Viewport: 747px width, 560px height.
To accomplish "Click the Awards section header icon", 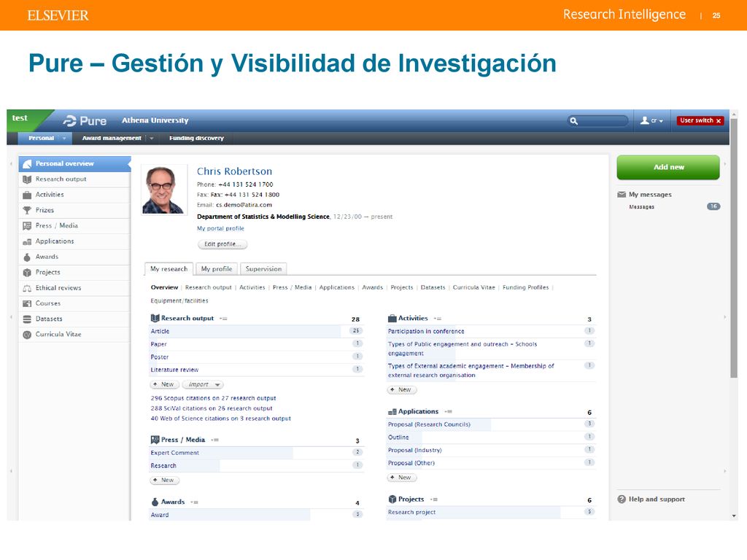I will tap(155, 502).
